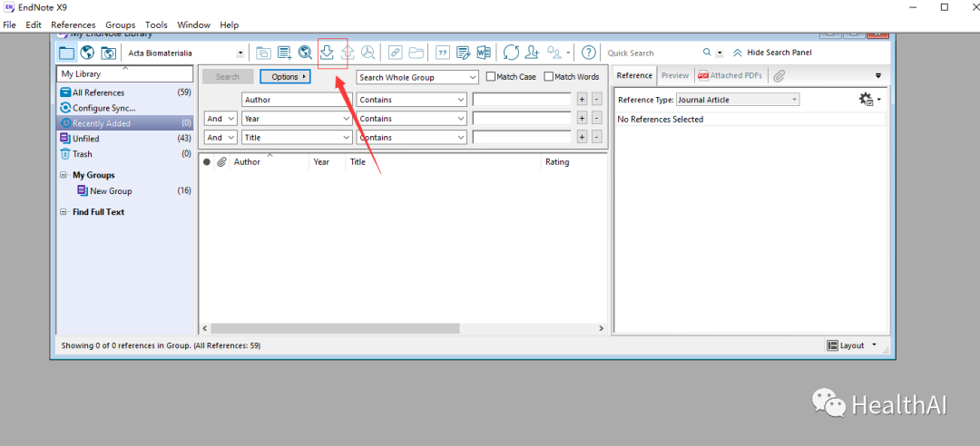Click the Export toolbar icon
Viewport: 980px width, 446px height.
[x=348, y=53]
